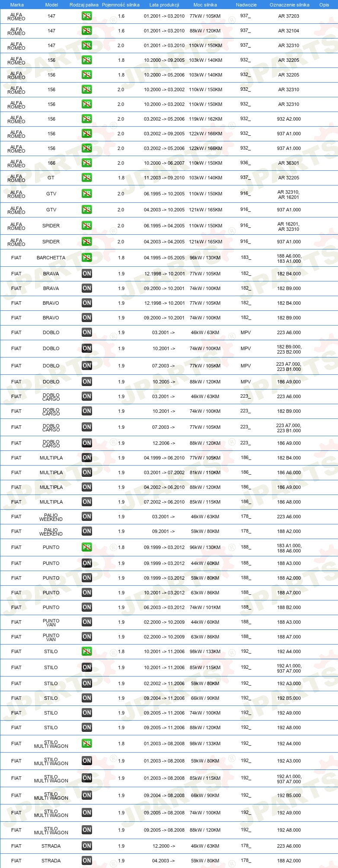
Task: Click the ON icon in the Strada 04.2003 row
Action: (86, 861)
